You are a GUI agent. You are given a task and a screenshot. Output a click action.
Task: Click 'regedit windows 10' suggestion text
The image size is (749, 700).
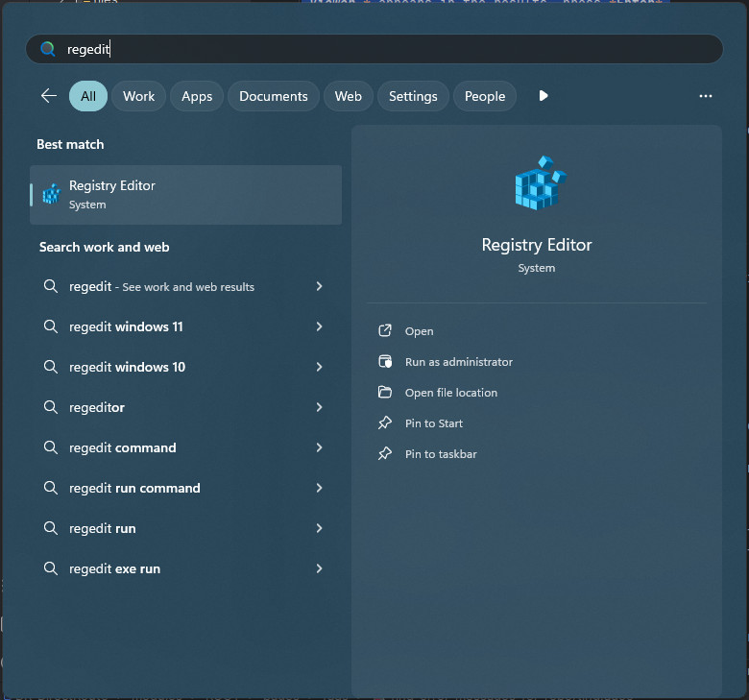(127, 367)
